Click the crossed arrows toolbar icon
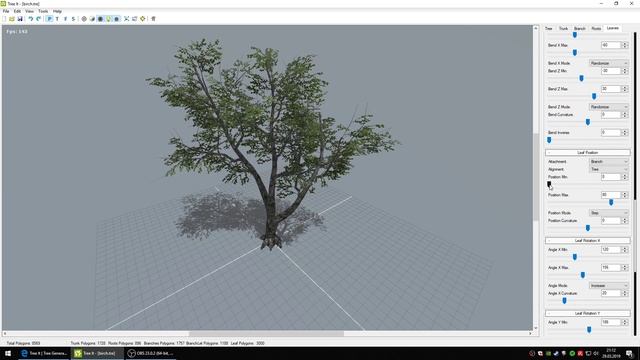This screenshot has height=360, width=640. pyautogui.click(x=127, y=19)
